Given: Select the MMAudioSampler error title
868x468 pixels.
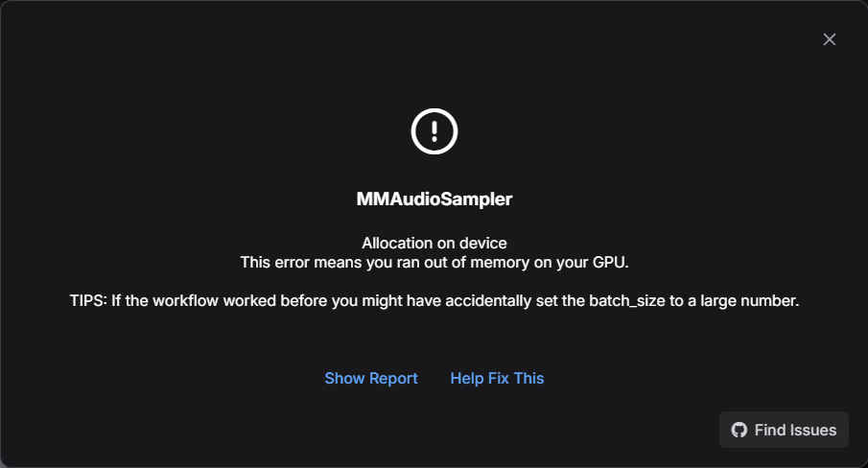Looking at the screenshot, I should [x=434, y=199].
